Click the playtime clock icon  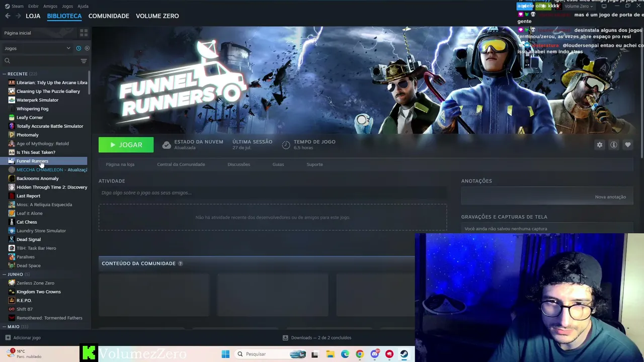click(286, 145)
